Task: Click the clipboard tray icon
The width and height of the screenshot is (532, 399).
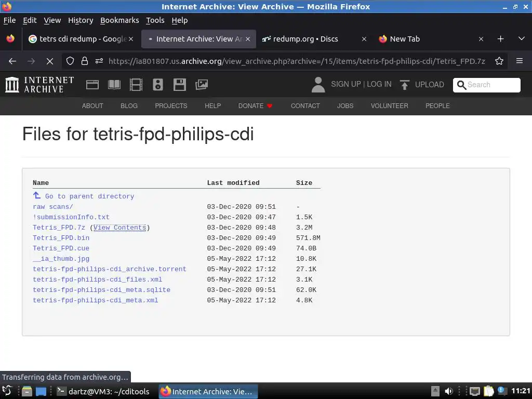Action: [x=488, y=391]
